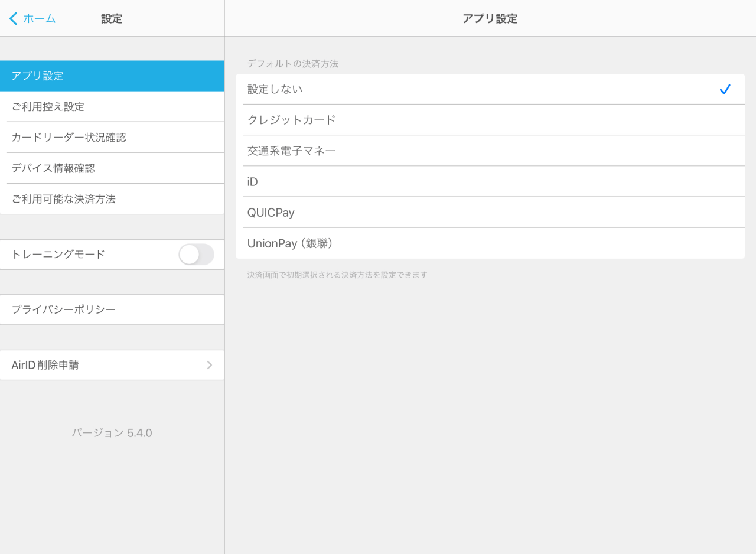The width and height of the screenshot is (756, 554).
Task: Choose 交通系電子マネー as default payment
Action: [490, 151]
